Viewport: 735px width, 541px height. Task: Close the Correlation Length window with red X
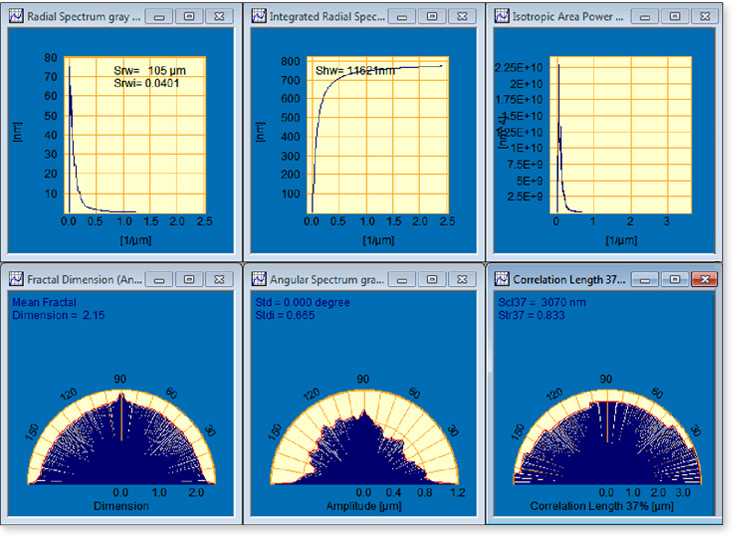pyautogui.click(x=705, y=279)
